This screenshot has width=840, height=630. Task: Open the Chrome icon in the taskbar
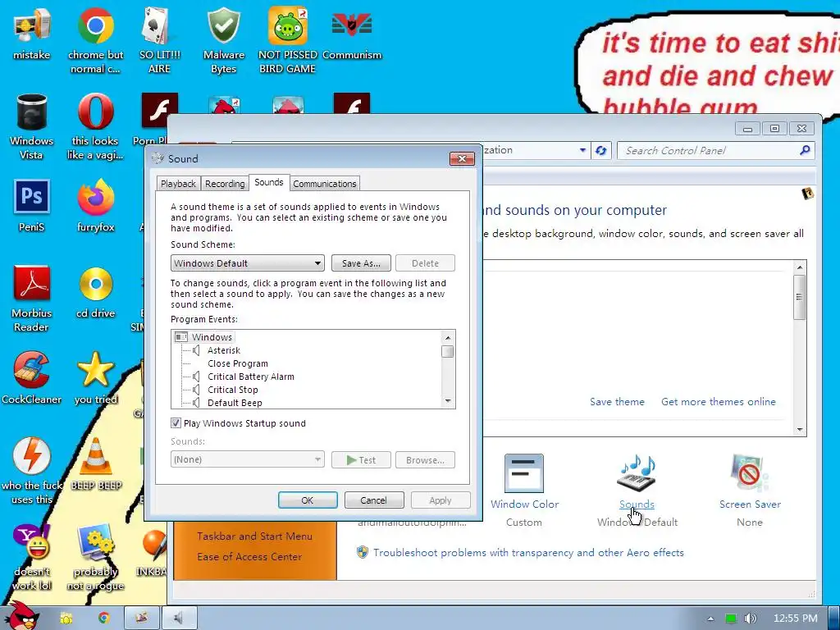104,619
